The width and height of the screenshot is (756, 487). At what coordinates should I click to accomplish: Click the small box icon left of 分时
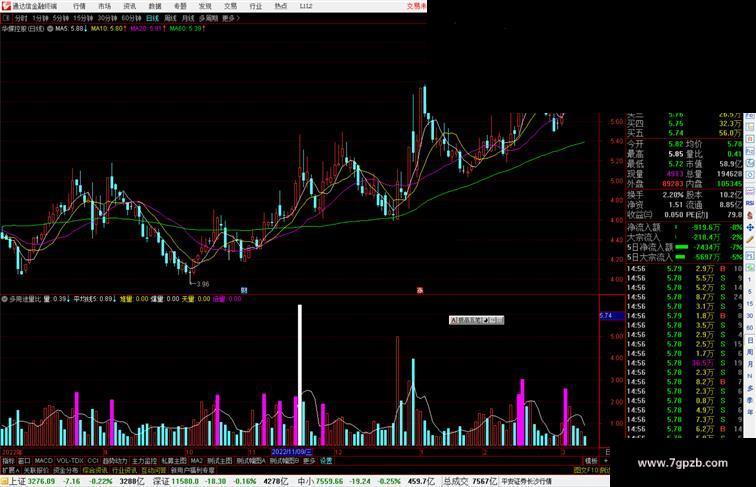point(6,18)
